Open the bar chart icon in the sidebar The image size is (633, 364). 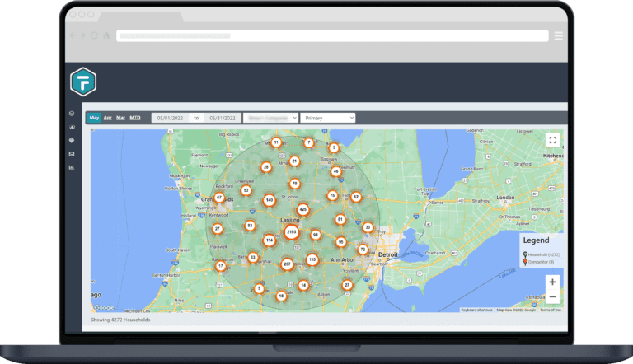pos(72,167)
